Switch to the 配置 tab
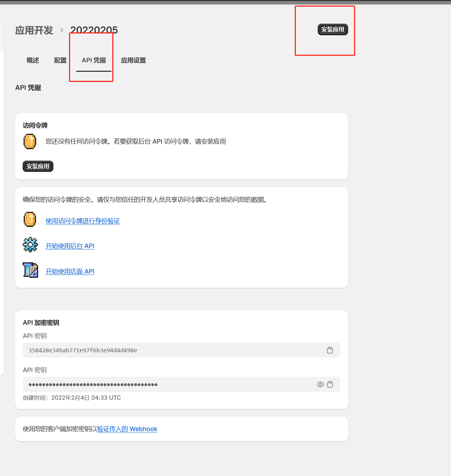This screenshot has height=476, width=451. pos(60,60)
